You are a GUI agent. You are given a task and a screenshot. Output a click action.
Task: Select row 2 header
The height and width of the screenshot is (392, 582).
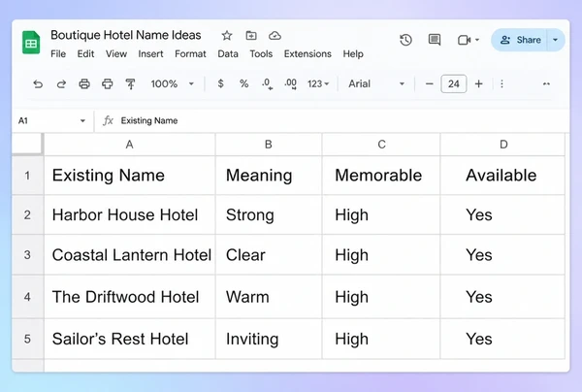pos(27,215)
